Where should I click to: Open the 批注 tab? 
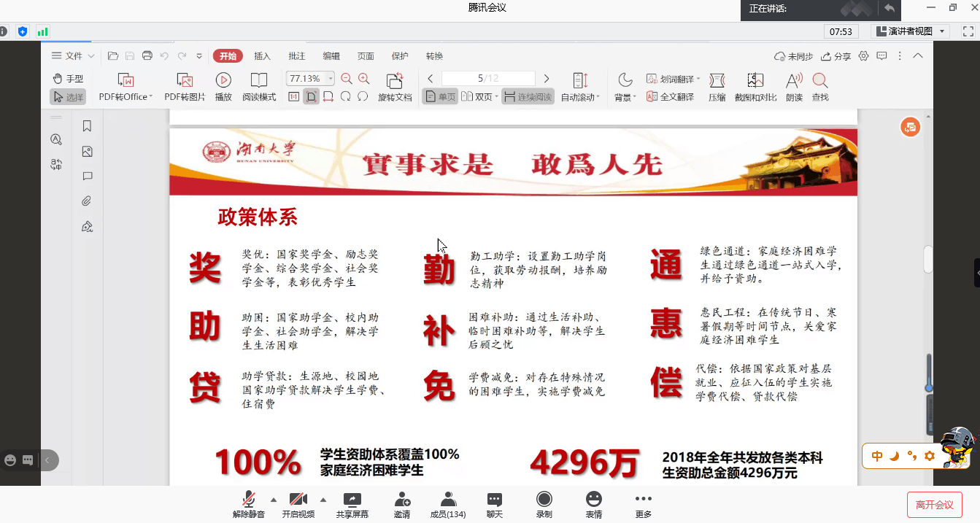(297, 56)
